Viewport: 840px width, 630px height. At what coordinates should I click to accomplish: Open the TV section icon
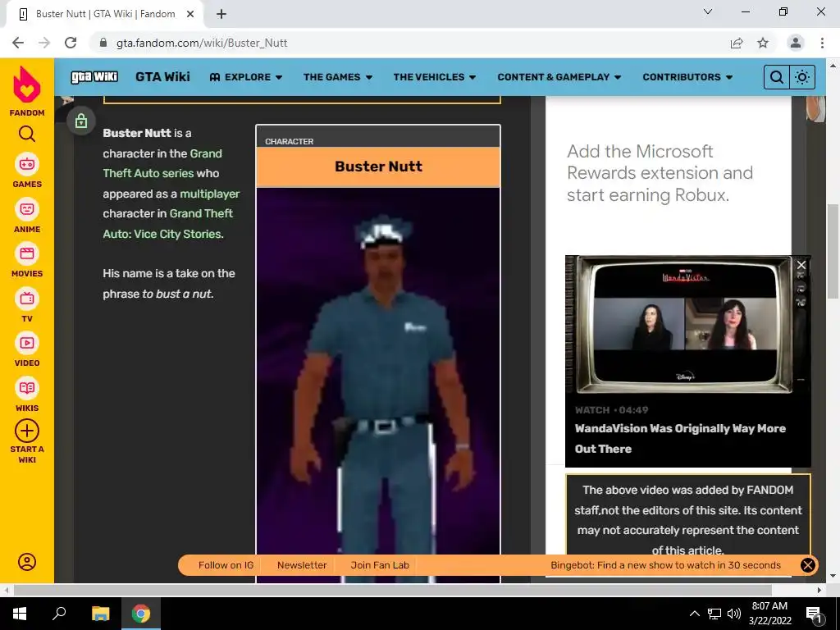pos(27,299)
